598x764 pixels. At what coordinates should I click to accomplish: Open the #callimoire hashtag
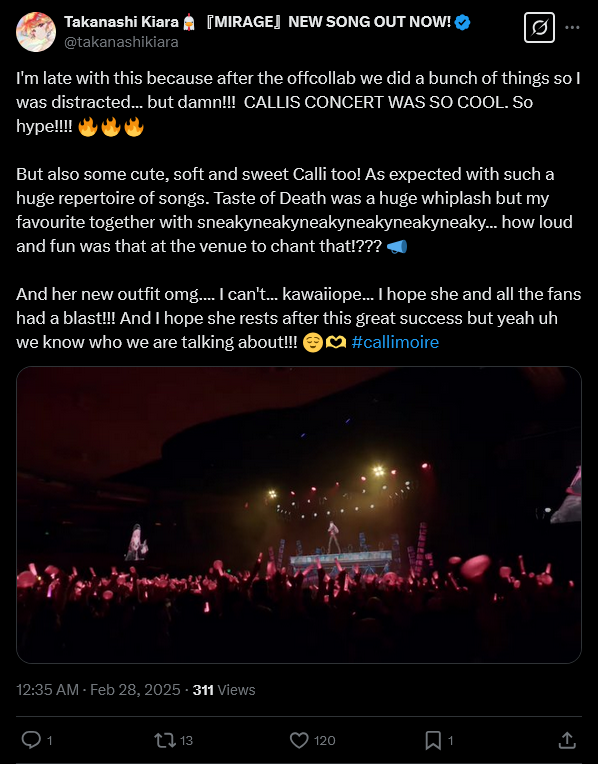click(395, 342)
